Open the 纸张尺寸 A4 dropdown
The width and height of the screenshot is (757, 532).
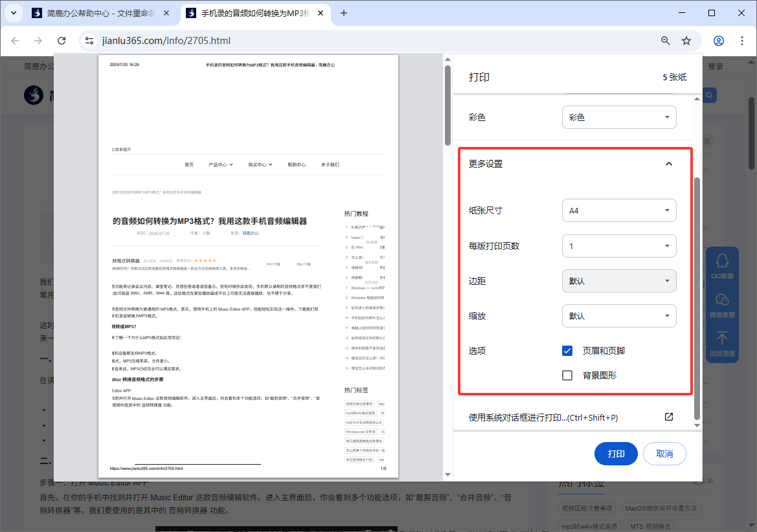618,210
